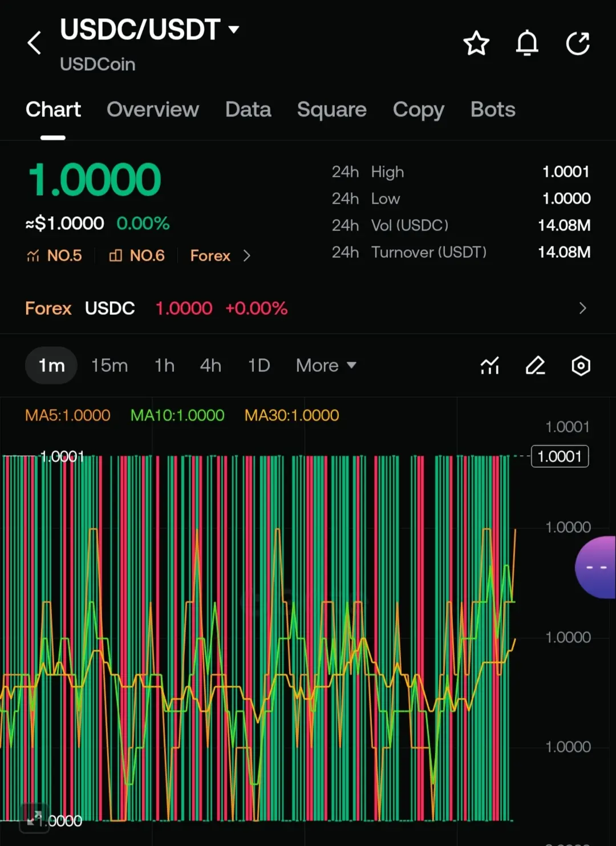The width and height of the screenshot is (616, 846).
Task: Open the NO.5 ranking badge
Action: pos(54,256)
